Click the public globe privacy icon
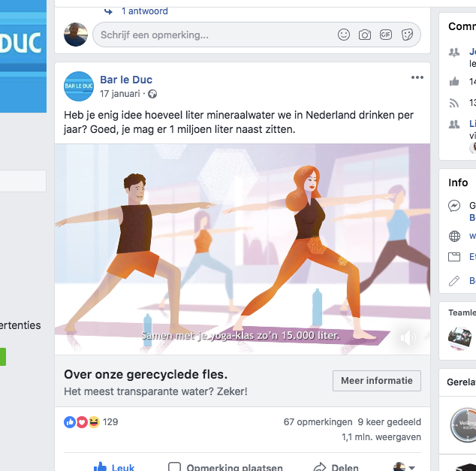 pyautogui.click(x=152, y=94)
